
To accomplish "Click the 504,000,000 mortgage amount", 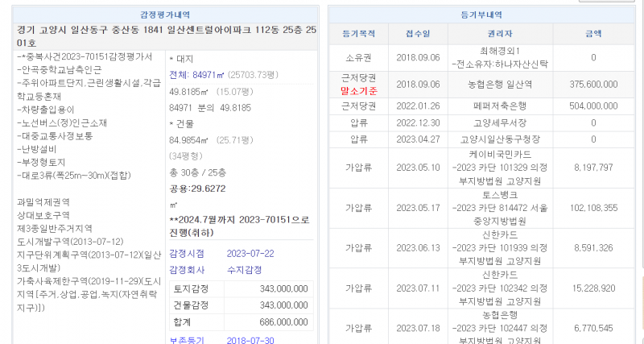I will pos(592,106).
